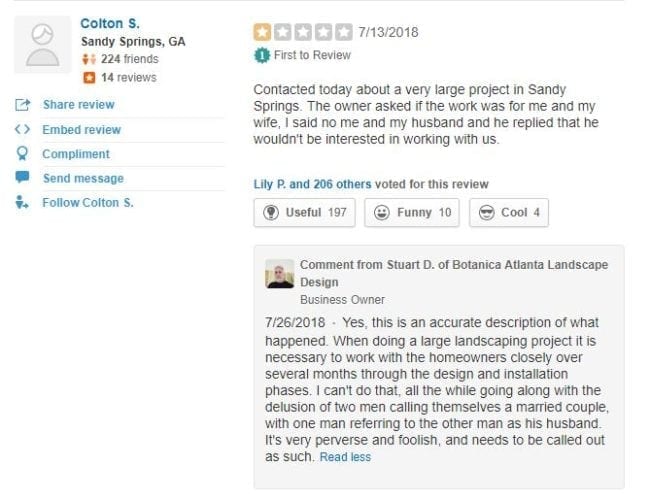Click the Follow Colton S. person icon
650x499 pixels.
coord(22,203)
